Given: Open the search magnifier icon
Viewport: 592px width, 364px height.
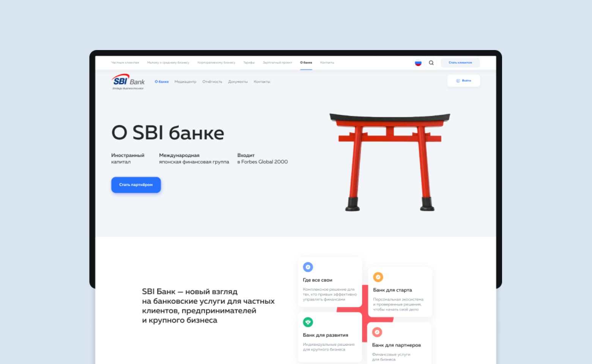Looking at the screenshot, I should point(431,63).
